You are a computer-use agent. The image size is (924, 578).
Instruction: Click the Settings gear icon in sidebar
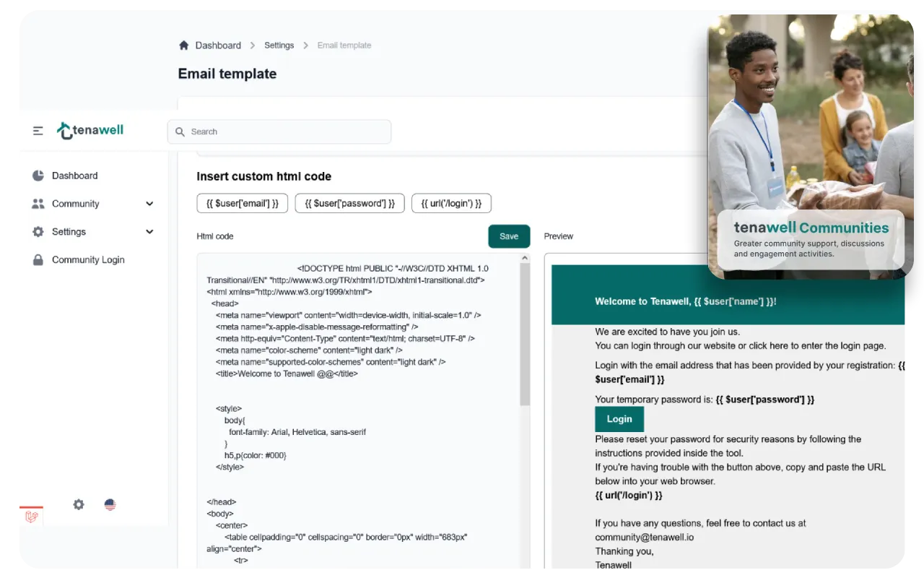click(38, 232)
